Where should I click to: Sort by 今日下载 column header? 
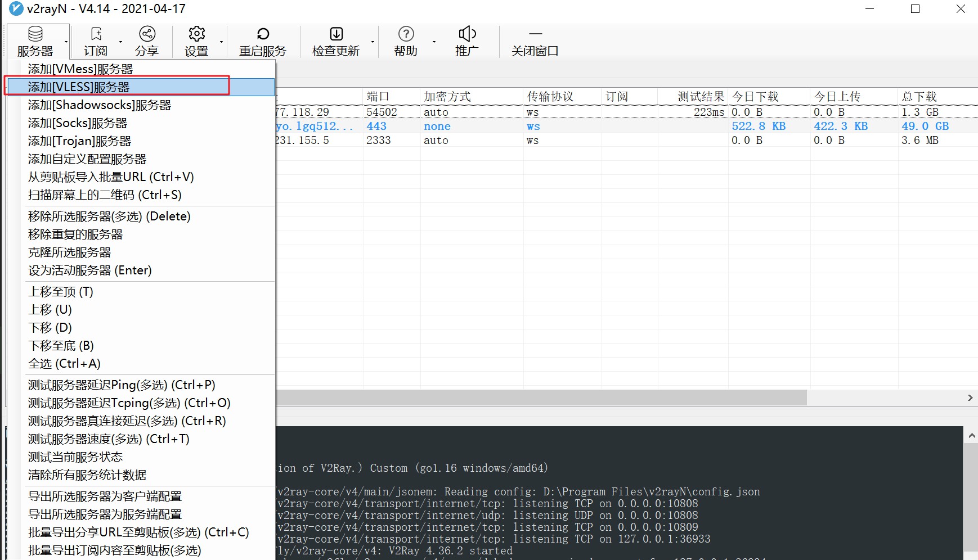coord(769,97)
